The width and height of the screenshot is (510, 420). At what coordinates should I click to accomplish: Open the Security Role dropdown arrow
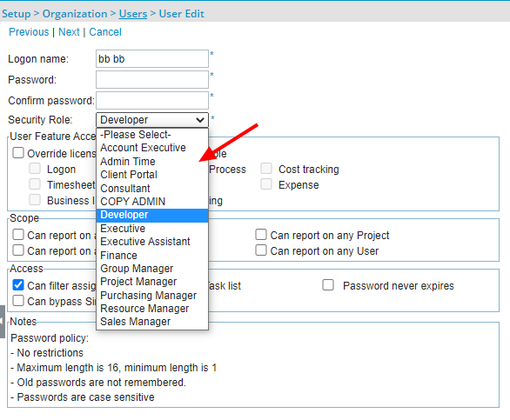pyautogui.click(x=200, y=120)
